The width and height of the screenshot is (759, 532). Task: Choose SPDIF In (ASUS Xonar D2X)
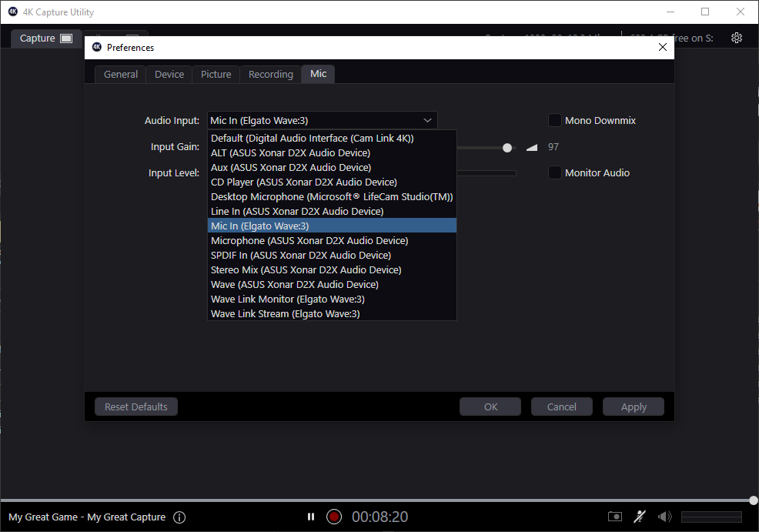(x=332, y=255)
